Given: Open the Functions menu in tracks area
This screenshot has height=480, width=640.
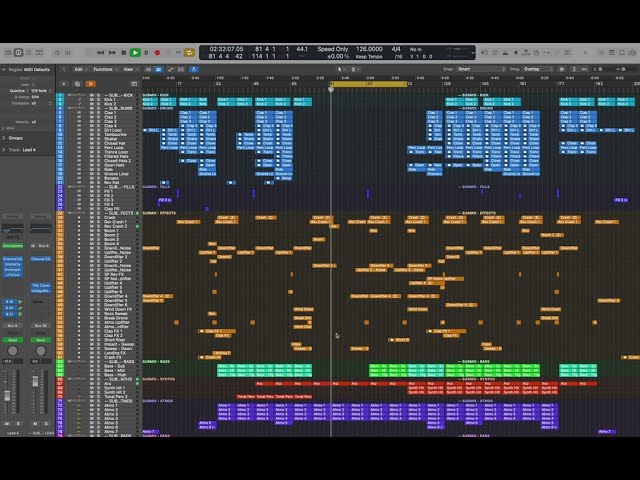Looking at the screenshot, I should 104,69.
